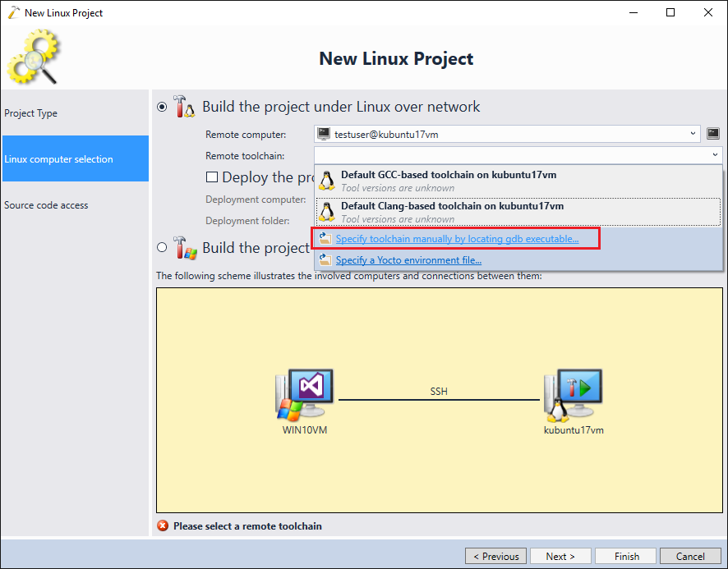The width and height of the screenshot is (728, 569).
Task: Enable the Deploy the project checkbox
Action: 212,177
